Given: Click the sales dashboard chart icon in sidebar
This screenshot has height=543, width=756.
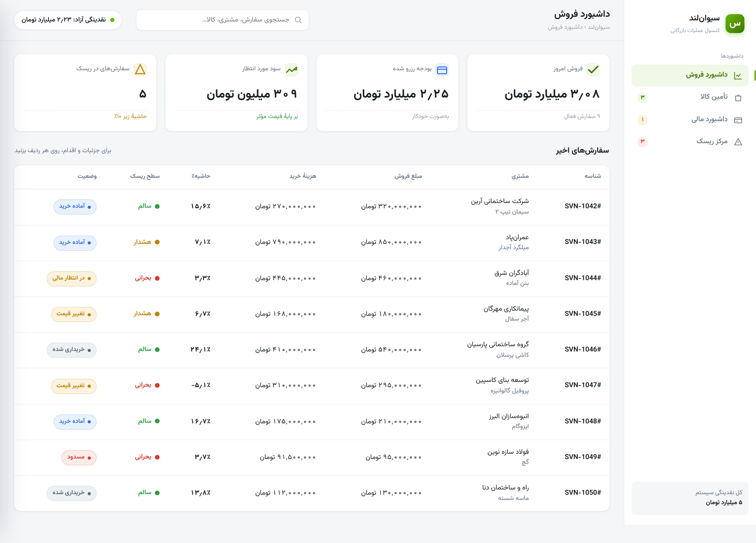Looking at the screenshot, I should click(738, 76).
